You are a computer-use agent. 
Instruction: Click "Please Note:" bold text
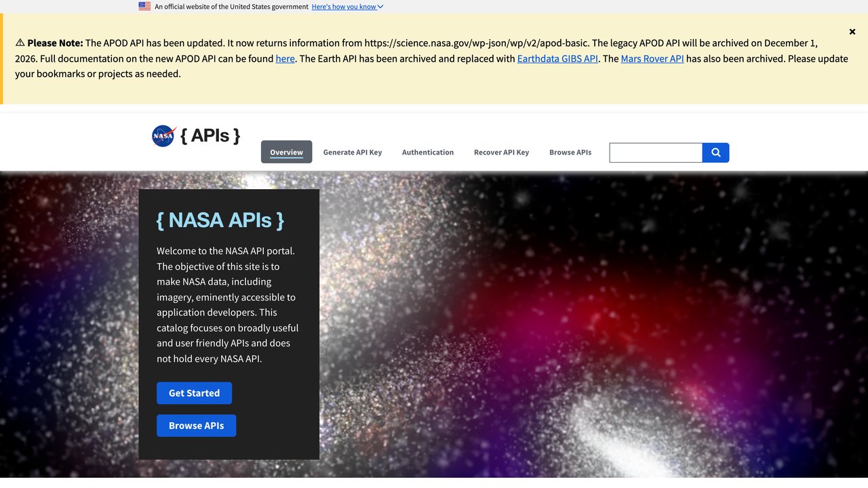point(55,43)
